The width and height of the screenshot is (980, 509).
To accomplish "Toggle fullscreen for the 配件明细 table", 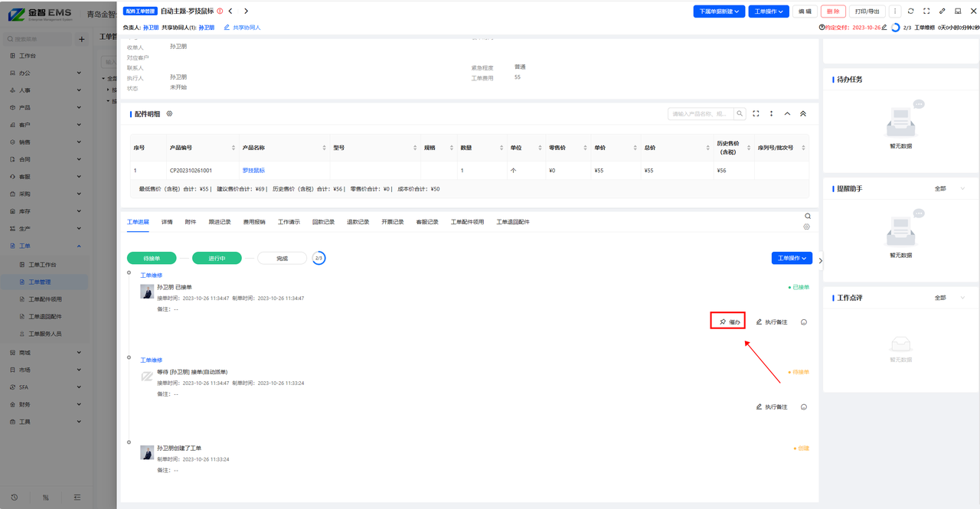I will (x=756, y=113).
